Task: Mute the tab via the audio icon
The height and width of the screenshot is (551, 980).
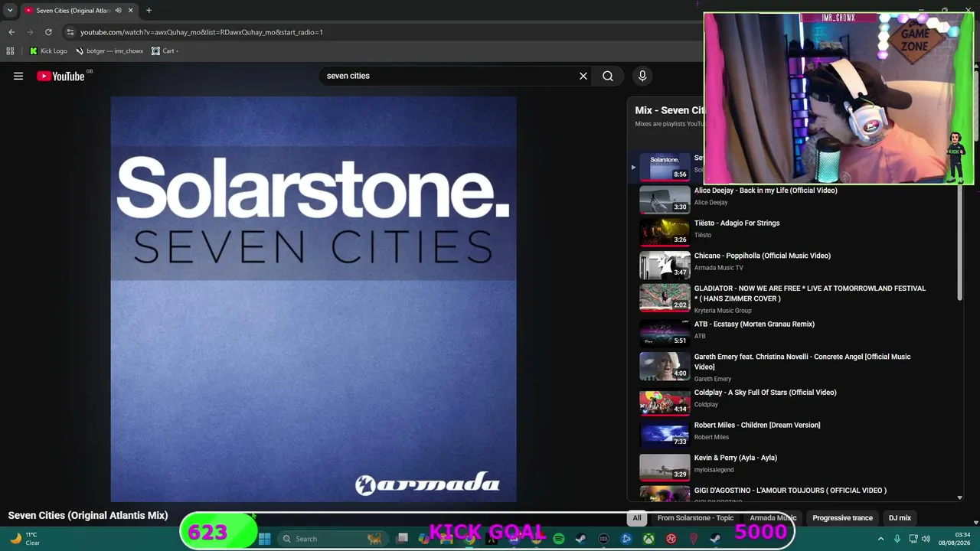Action: (x=118, y=11)
